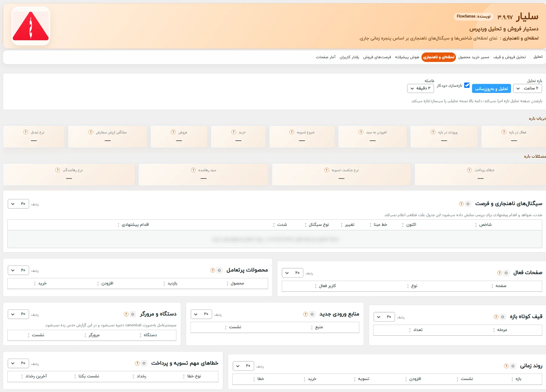546x392 pixels.
Task: Click the تحلیل و به‌روزرسانی button
Action: click(491, 89)
